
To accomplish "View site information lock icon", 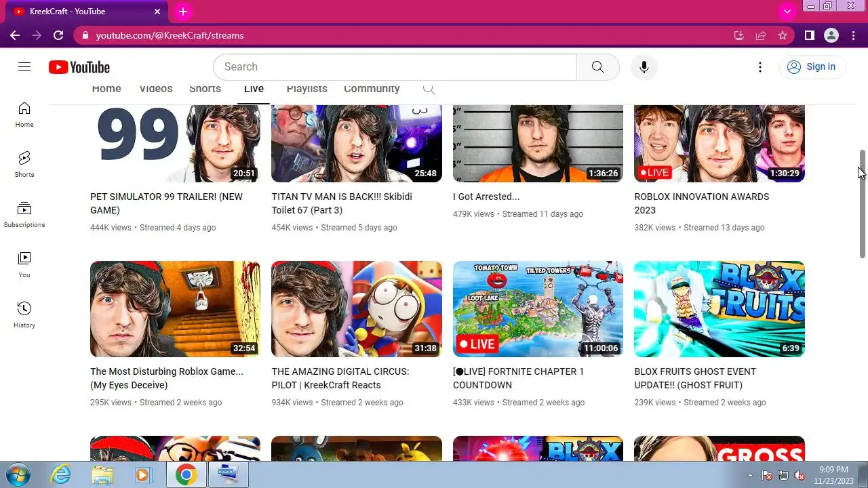I will coord(84,35).
